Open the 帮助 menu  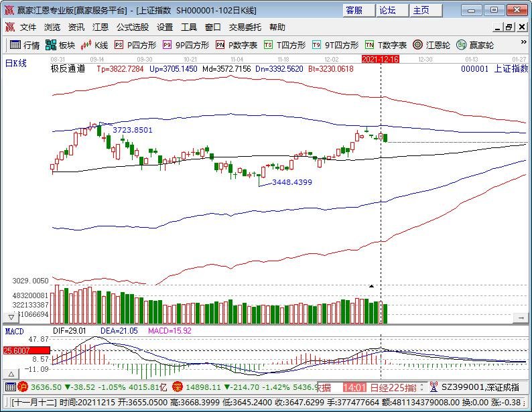pos(277,27)
